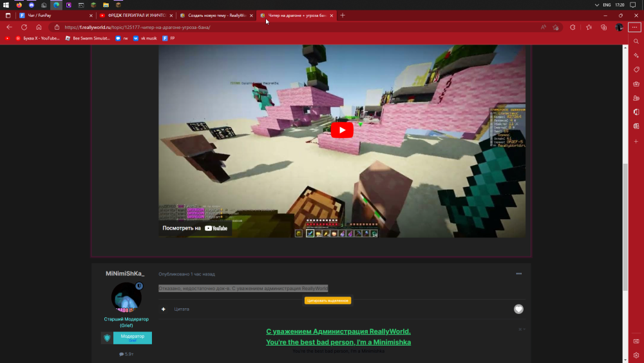
Task: Open sidebar settings gear icon
Action: coord(636,355)
